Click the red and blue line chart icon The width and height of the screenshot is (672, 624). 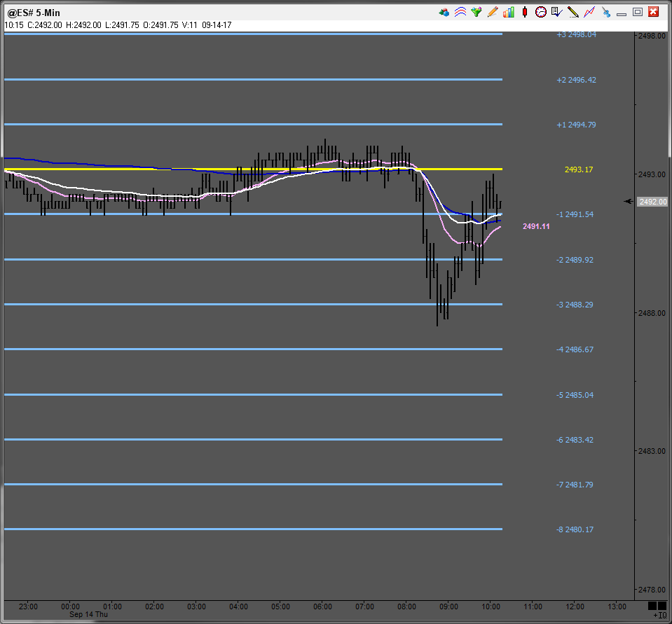click(589, 12)
